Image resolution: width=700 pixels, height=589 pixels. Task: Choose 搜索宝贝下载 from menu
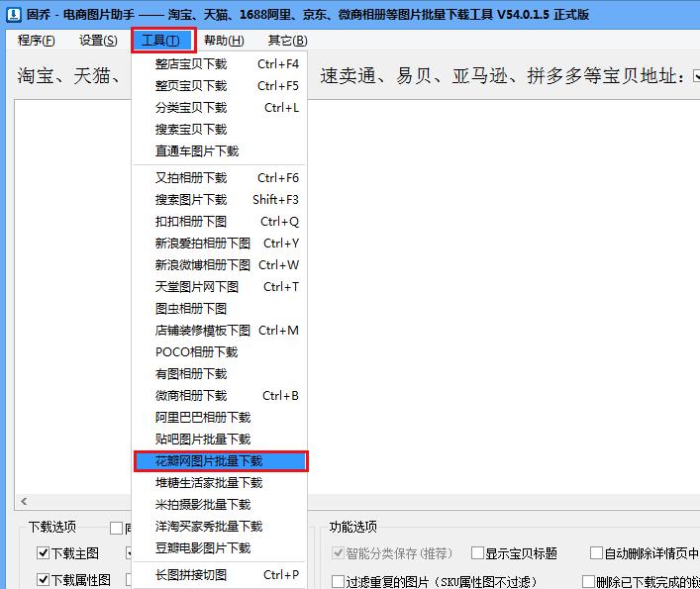pos(220,130)
